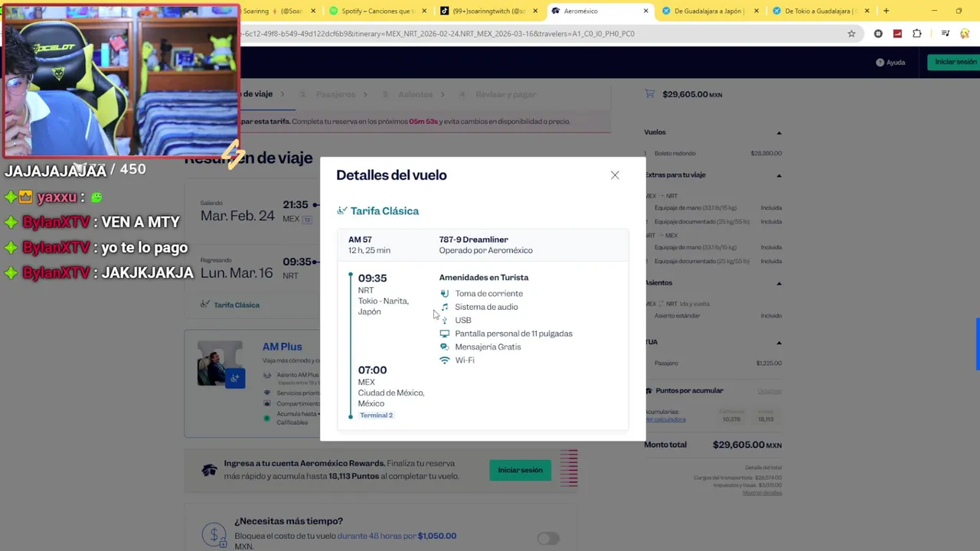The width and height of the screenshot is (980, 551).
Task: Click the 09:35 NRT departure time in dialog
Action: coord(372,279)
